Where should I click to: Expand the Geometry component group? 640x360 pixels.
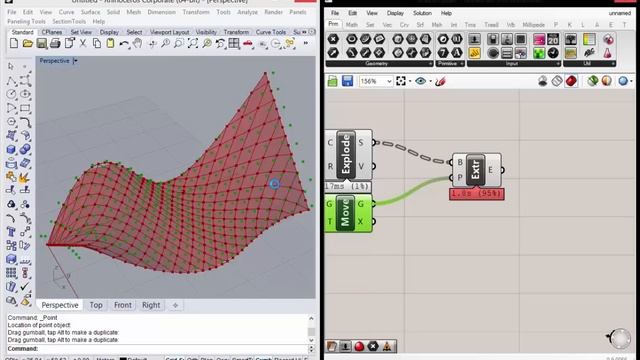[x=379, y=64]
